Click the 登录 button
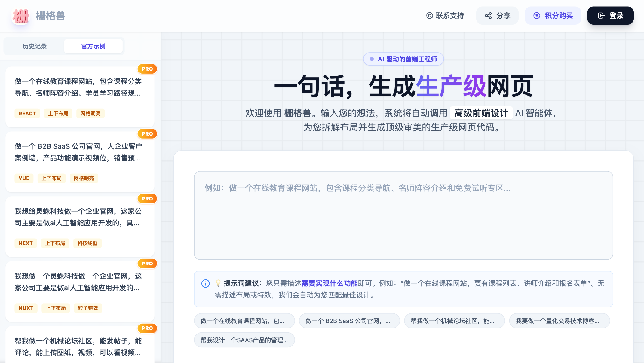This screenshot has width=644, height=363. coord(610,16)
